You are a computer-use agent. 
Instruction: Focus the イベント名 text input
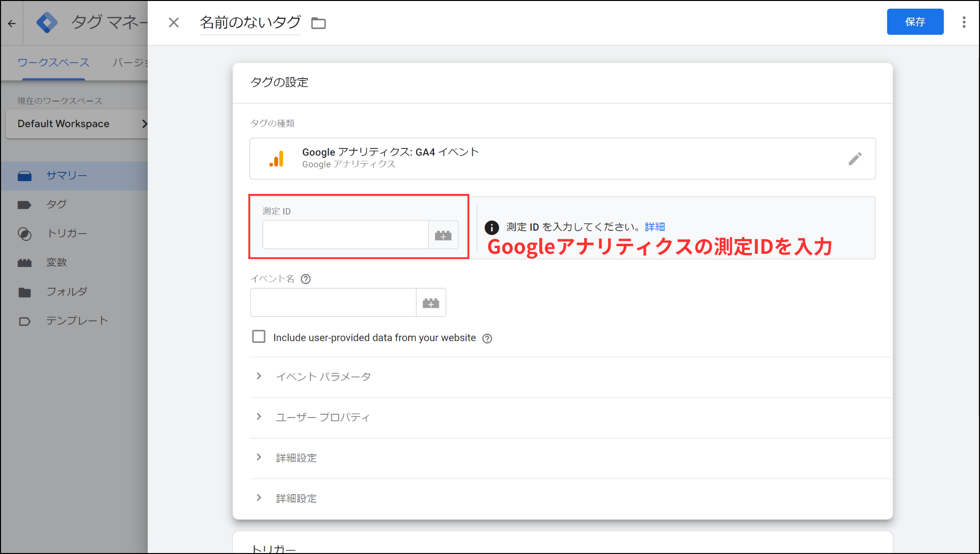pos(333,303)
